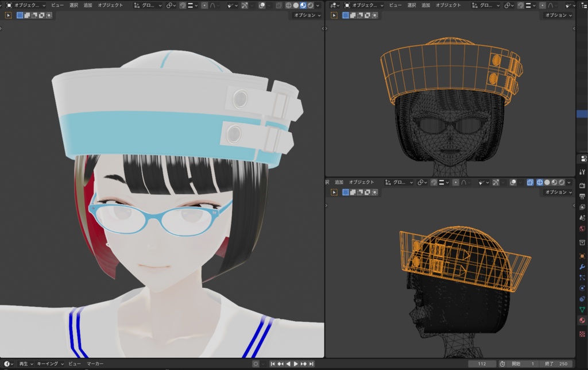Toggle gizmo display in left viewport
Screen dimensions: 588x370
[245, 5]
